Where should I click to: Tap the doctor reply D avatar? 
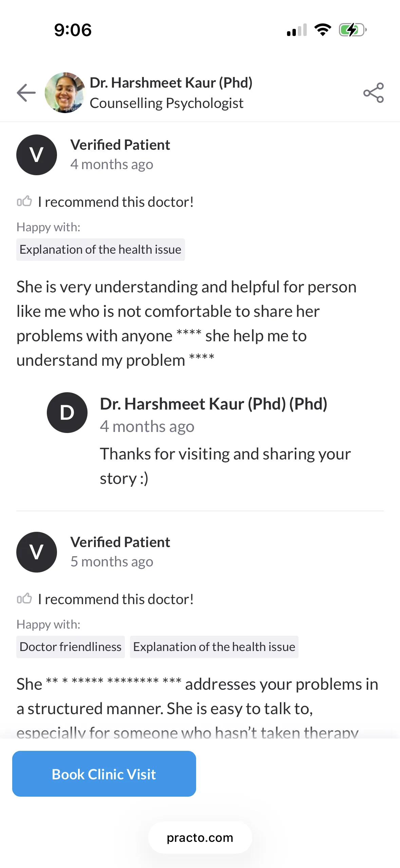(67, 413)
